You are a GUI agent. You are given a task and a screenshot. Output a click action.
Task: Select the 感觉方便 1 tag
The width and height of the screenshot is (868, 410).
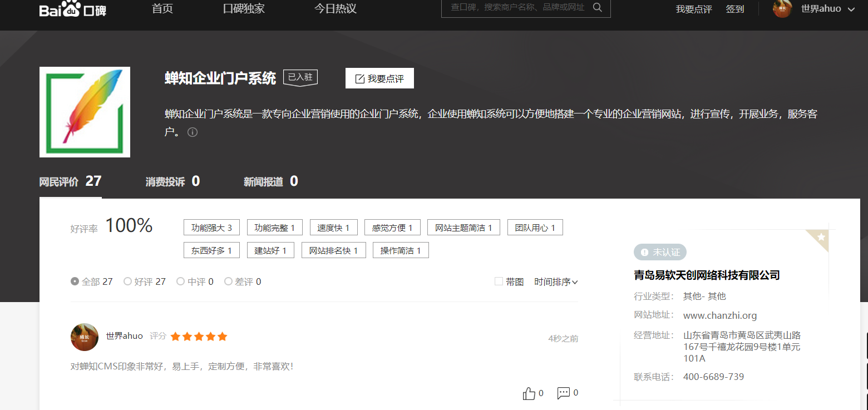[392, 228]
